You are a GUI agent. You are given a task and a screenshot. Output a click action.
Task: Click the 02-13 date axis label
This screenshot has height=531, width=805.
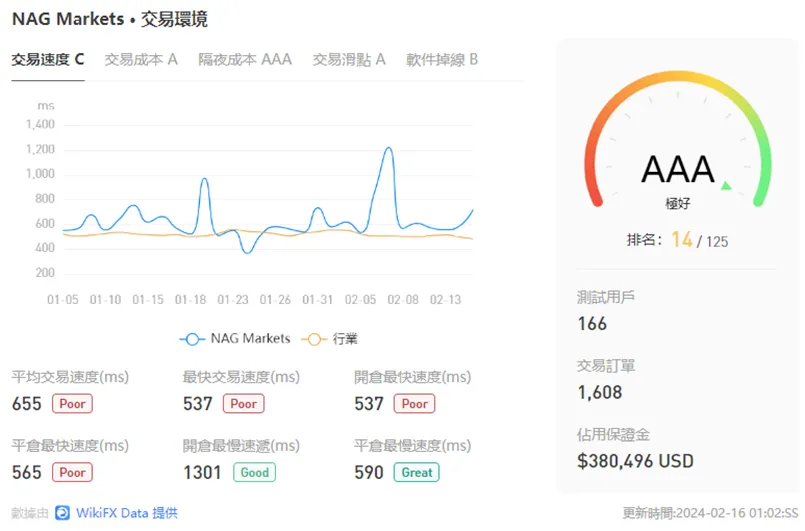pos(446,299)
